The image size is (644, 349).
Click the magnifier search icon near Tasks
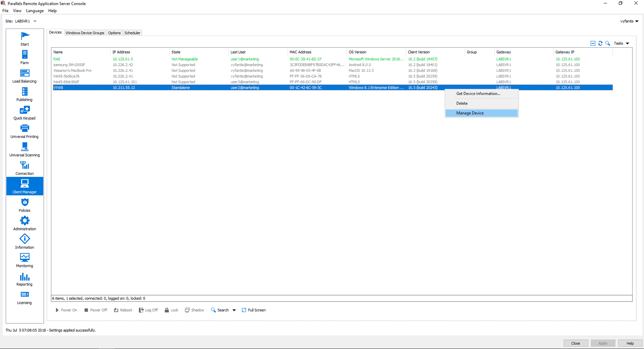coord(608,43)
